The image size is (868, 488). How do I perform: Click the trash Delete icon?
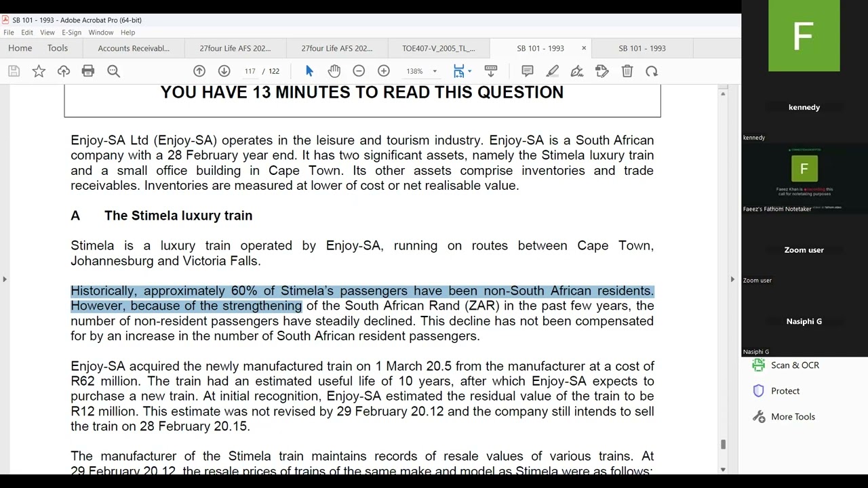tap(627, 71)
